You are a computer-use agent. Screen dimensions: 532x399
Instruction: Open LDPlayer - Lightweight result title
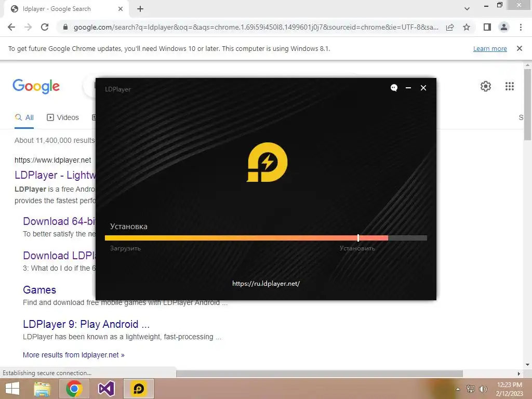56,175
